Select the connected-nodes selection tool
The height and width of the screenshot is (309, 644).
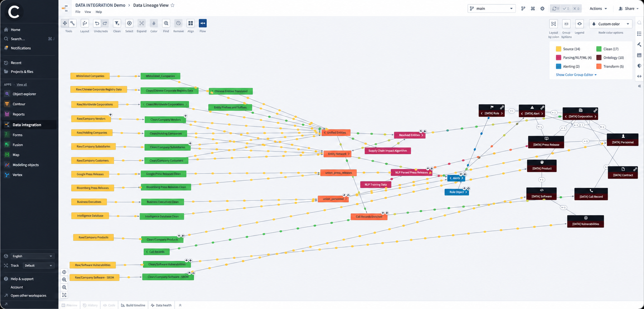click(x=73, y=23)
